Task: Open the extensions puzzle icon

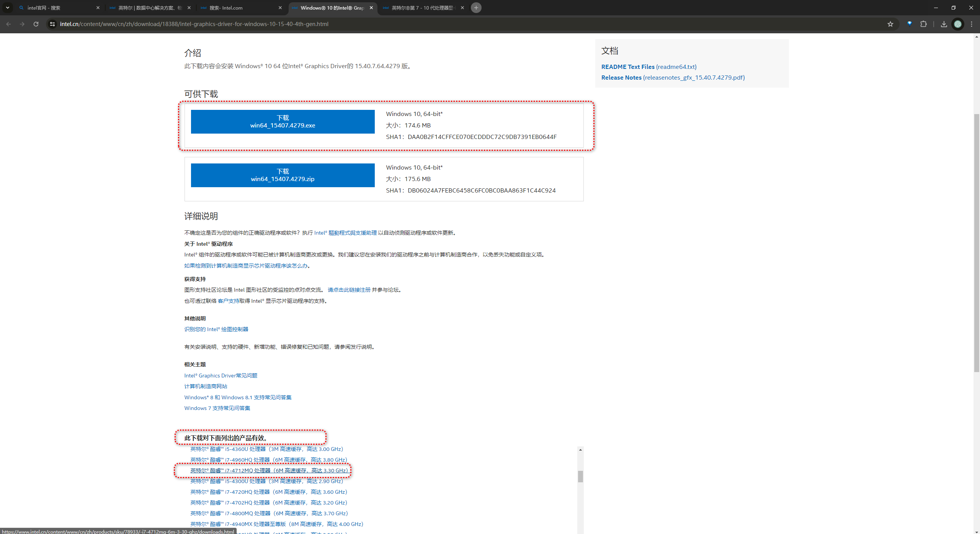Action: tap(923, 24)
